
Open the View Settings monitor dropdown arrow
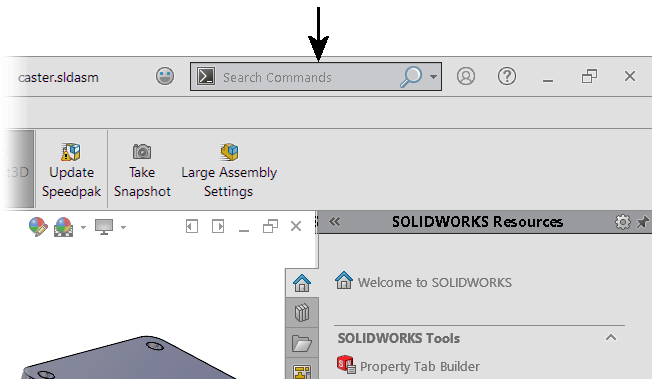click(x=123, y=227)
